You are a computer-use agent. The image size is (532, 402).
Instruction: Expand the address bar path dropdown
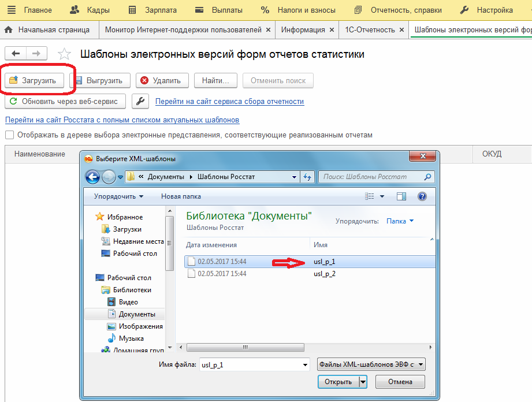[294, 177]
